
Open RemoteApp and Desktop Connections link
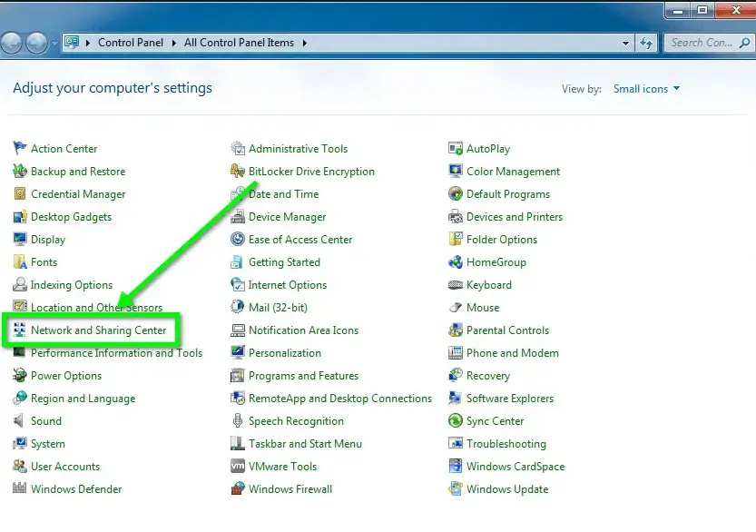pos(340,398)
